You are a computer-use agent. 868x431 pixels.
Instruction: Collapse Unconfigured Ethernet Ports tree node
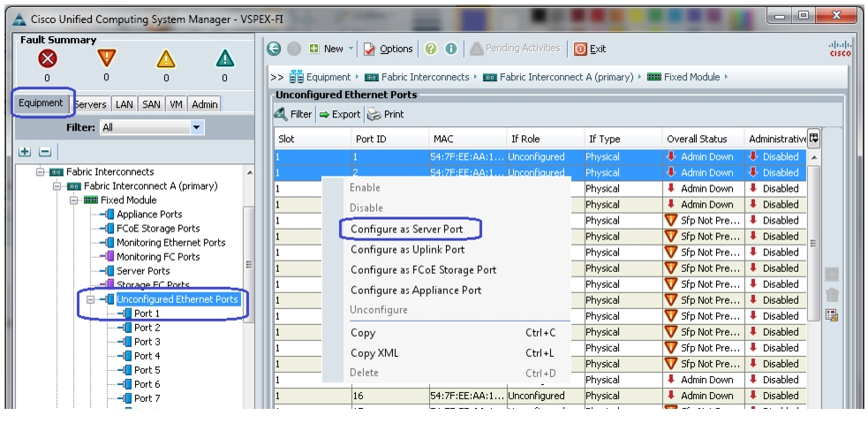pos(91,299)
